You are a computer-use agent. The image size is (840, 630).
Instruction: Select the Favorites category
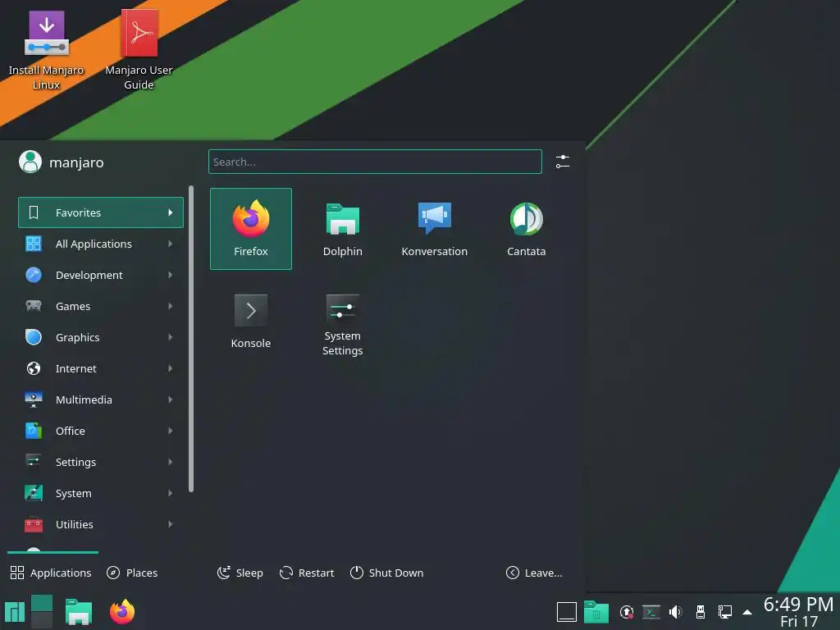tap(101, 212)
